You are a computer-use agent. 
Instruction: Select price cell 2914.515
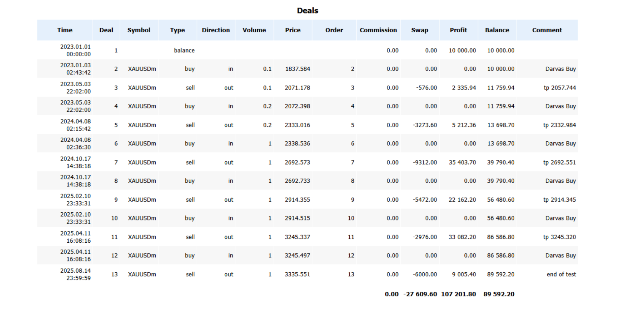click(x=297, y=218)
